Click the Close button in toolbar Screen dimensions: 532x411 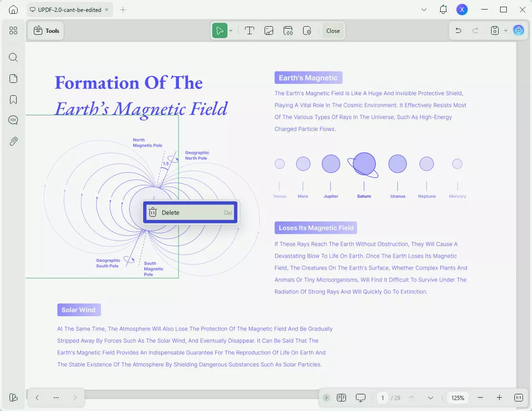coord(333,30)
